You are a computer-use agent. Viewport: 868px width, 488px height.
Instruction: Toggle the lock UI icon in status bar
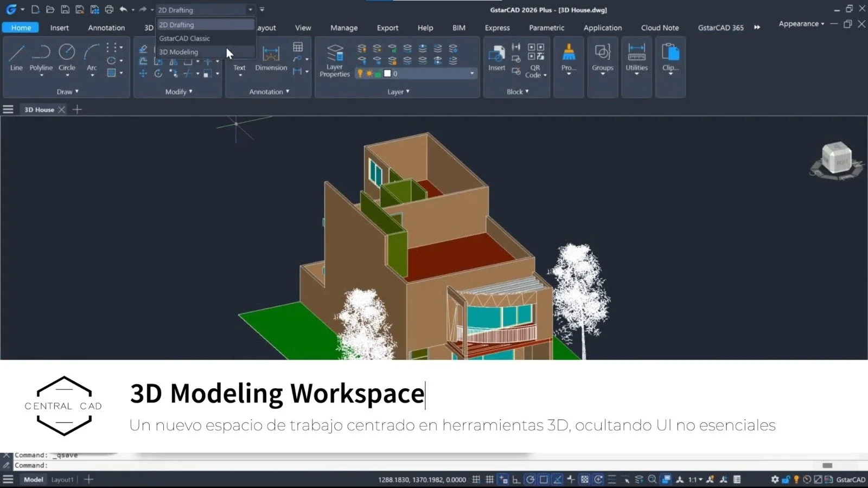click(785, 479)
